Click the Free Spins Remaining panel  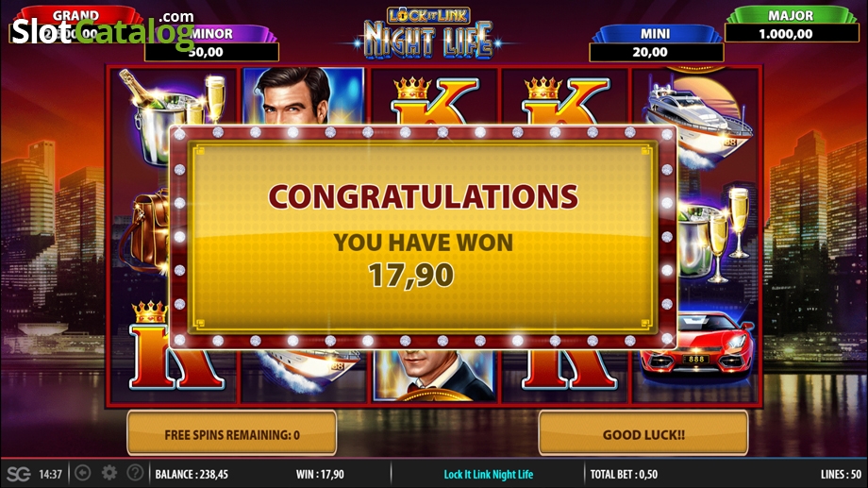coord(232,433)
